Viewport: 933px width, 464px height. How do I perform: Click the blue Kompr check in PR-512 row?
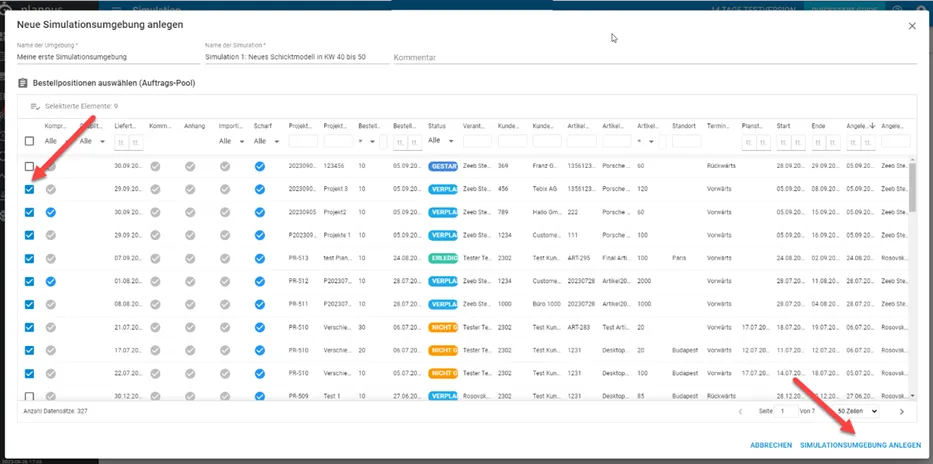coord(51,281)
